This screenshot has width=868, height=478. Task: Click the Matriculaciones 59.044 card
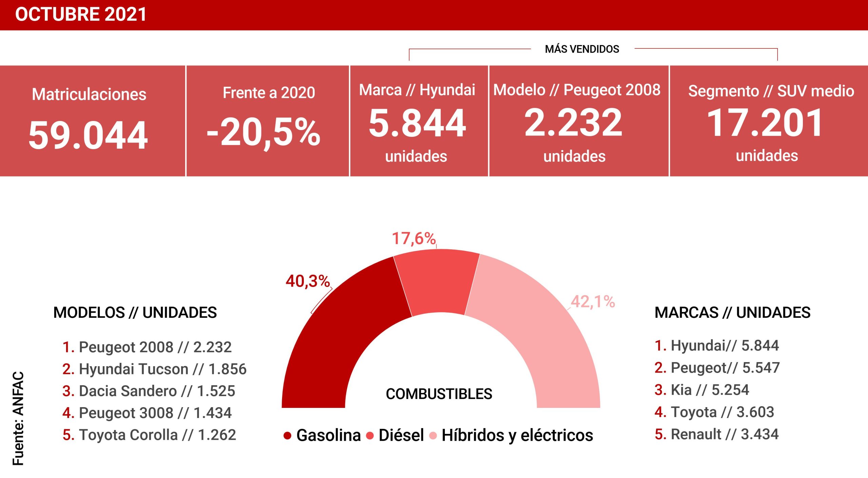(x=92, y=121)
